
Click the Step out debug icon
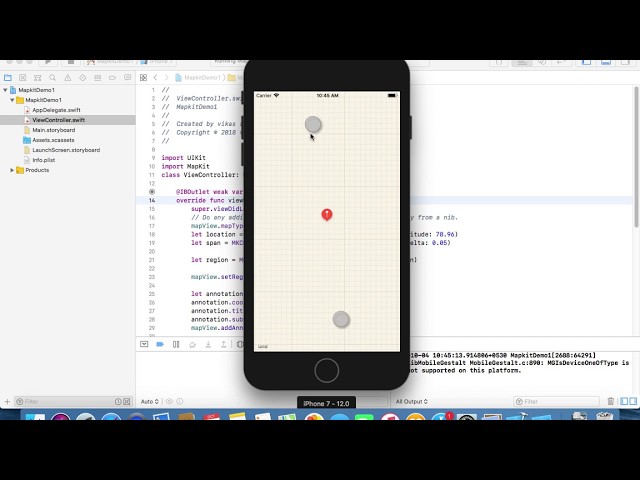pos(224,344)
